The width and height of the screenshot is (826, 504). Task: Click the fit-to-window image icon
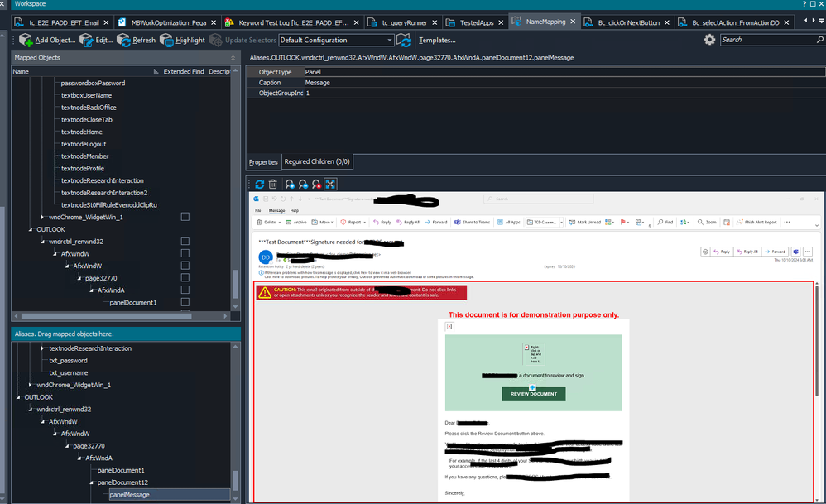[x=330, y=184]
